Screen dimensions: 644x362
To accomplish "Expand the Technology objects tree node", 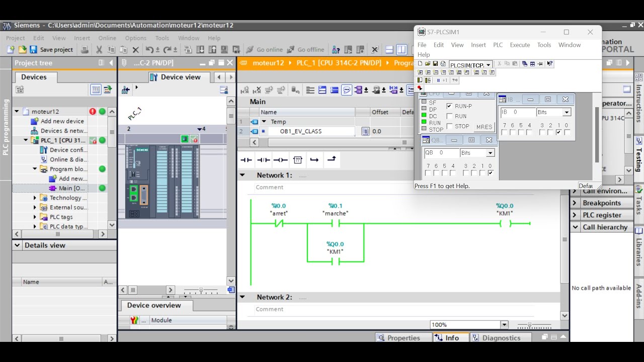I will click(x=35, y=198).
